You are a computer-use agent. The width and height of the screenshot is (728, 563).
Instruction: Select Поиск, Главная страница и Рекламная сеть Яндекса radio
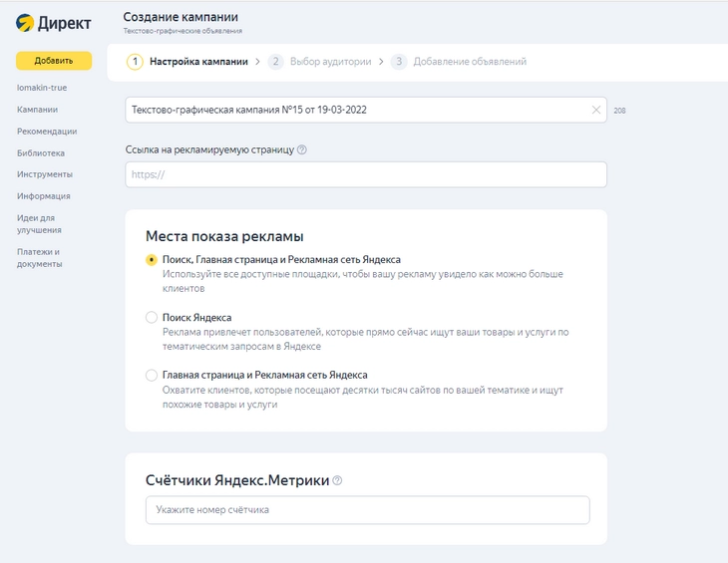[152, 260]
